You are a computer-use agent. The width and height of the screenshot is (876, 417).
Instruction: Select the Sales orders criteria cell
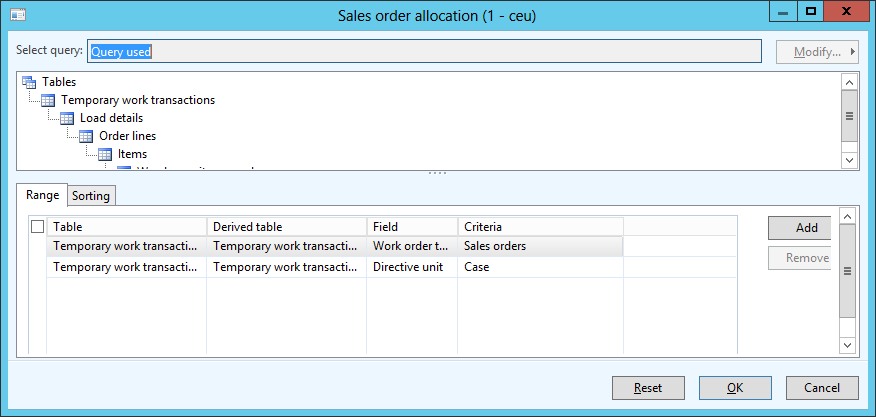click(x=540, y=246)
